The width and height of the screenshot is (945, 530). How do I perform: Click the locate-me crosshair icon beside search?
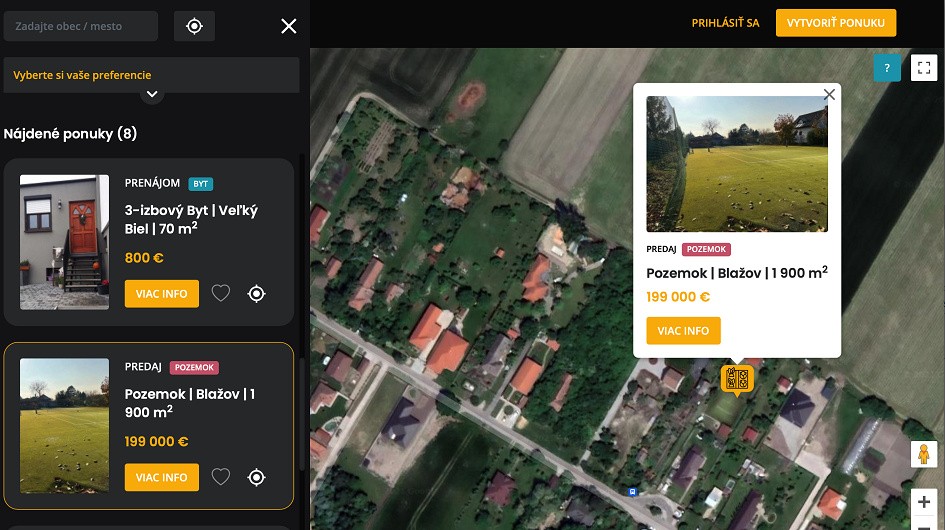194,26
